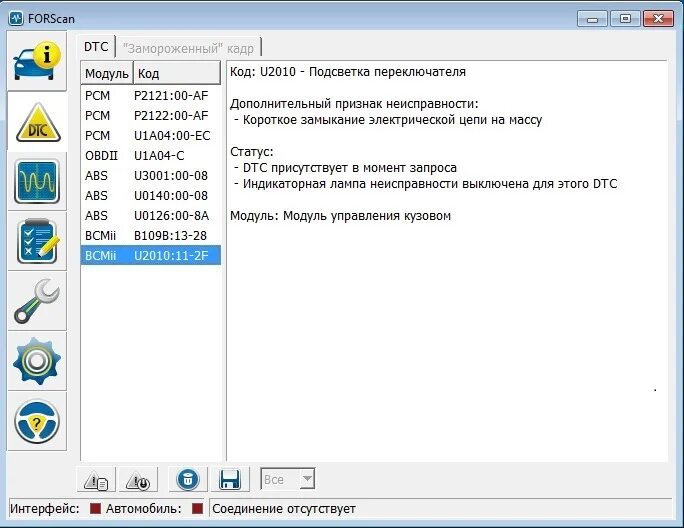684x528 pixels.
Task: Switch to the DTC tab
Action: pyautogui.click(x=96, y=47)
